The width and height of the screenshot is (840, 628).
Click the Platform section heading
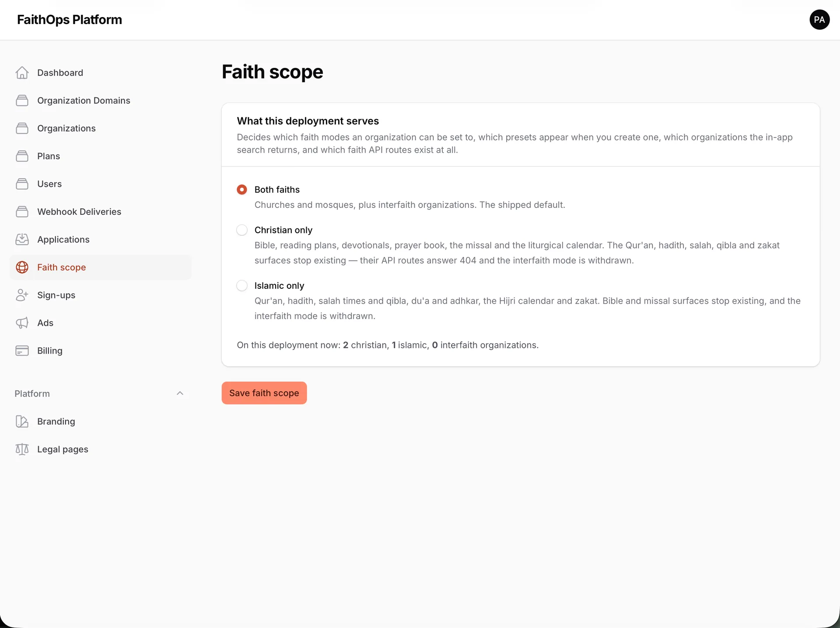[x=32, y=393]
